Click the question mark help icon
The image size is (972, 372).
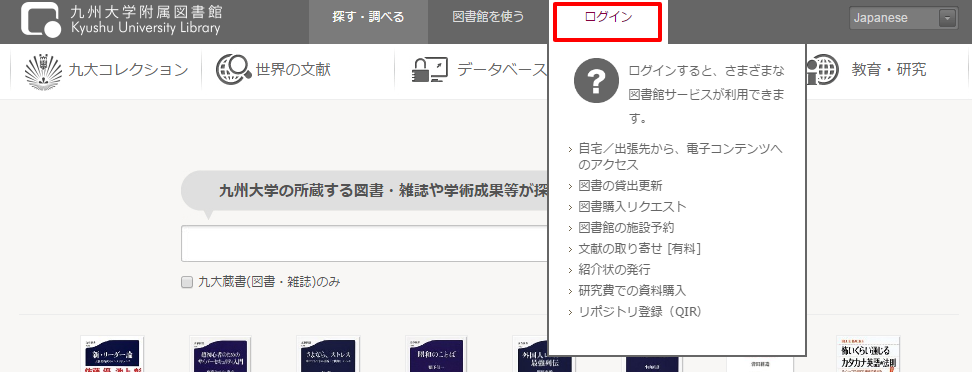(596, 81)
